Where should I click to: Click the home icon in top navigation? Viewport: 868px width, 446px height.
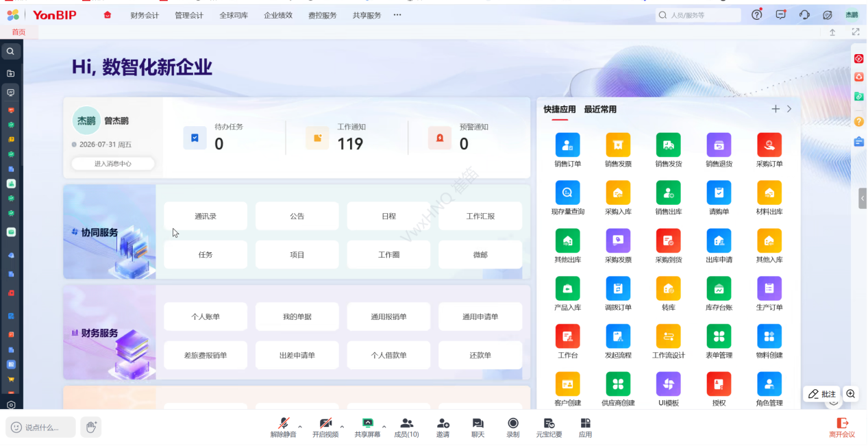click(108, 15)
